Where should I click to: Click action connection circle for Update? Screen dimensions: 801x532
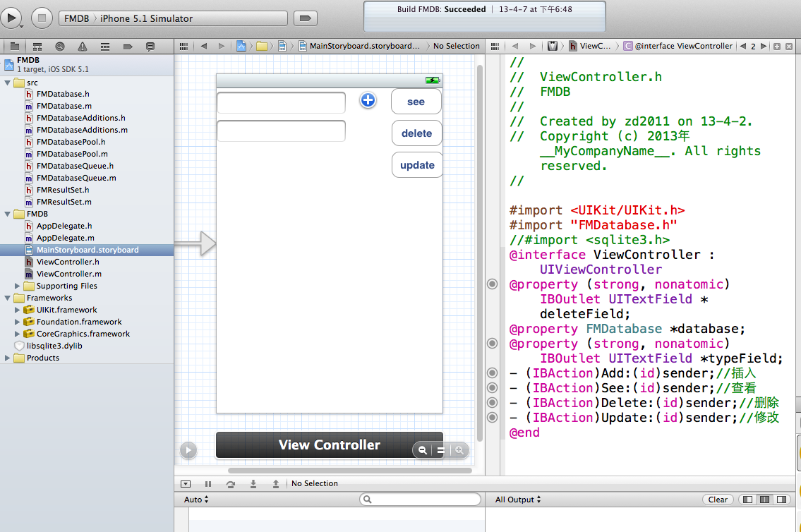pos(492,417)
